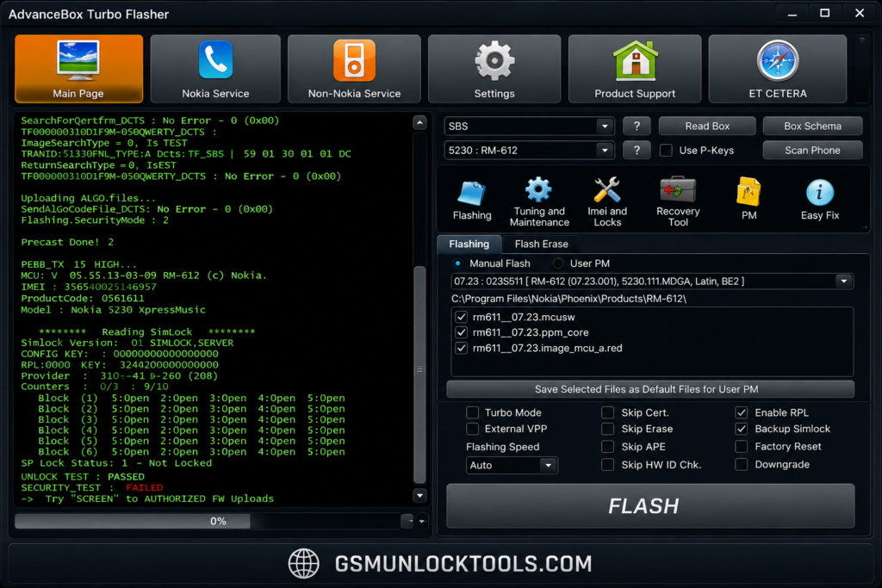
Task: Open Nokia Service phone icon
Action: tap(215, 59)
